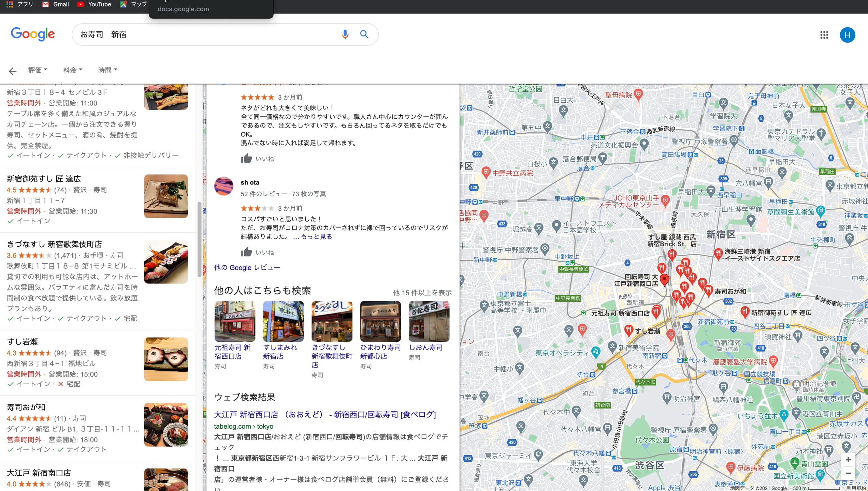The height and width of the screenshot is (491, 868).
Task: Open the 時間 hours filter dropdown
Action: (107, 70)
